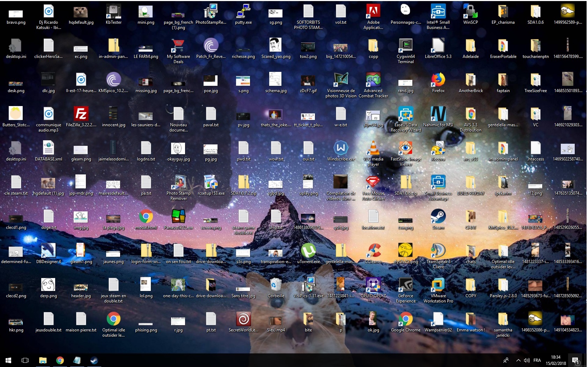Viewport: 588px width, 367px height.
Task: Launch VLC media player shortcut
Action: pos(373,149)
